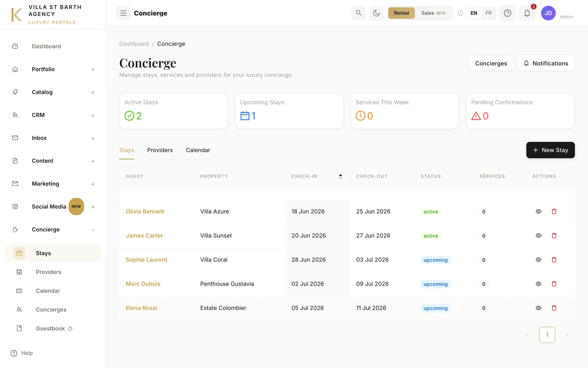
Task: Click the New Stay button
Action: click(550, 150)
